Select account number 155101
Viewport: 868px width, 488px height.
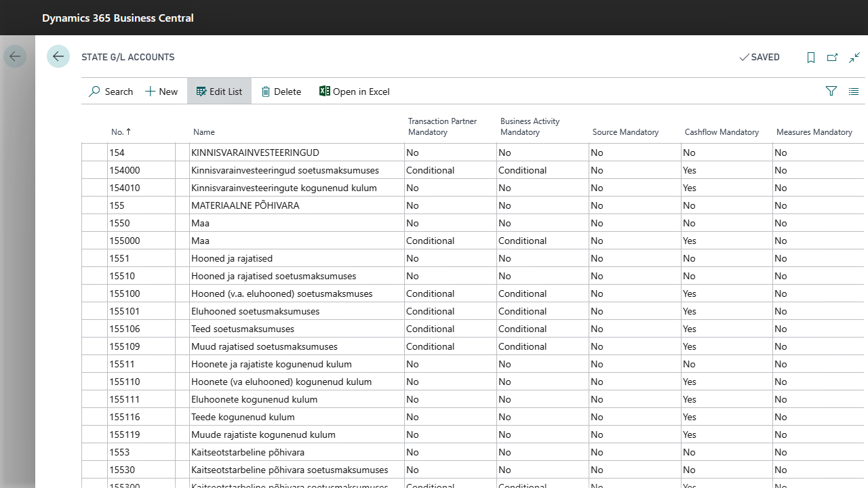pos(141,311)
